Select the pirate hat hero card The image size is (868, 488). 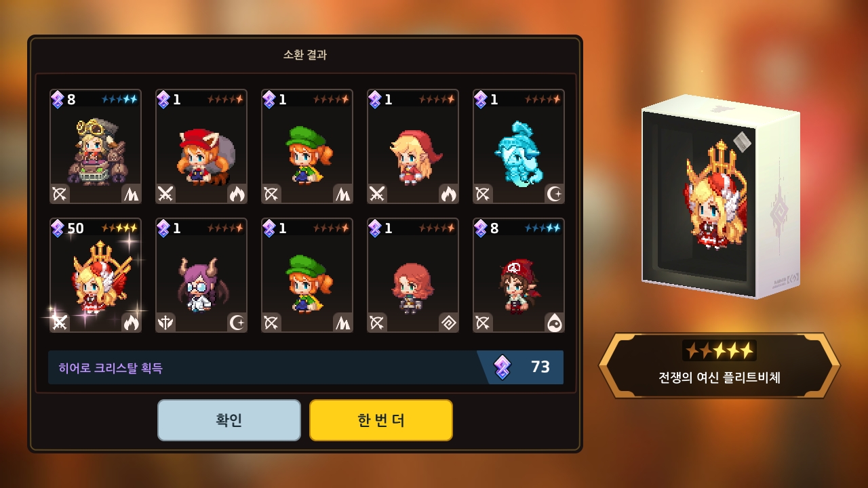coord(519,275)
